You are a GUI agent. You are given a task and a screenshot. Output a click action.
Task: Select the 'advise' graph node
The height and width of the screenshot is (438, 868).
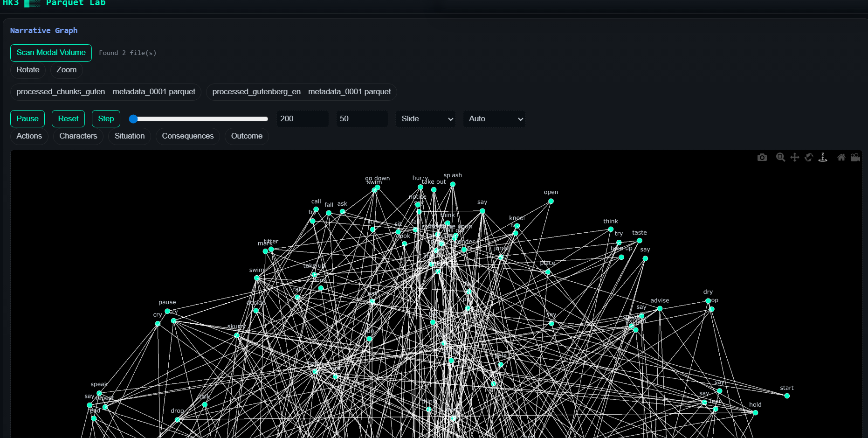tap(660, 309)
